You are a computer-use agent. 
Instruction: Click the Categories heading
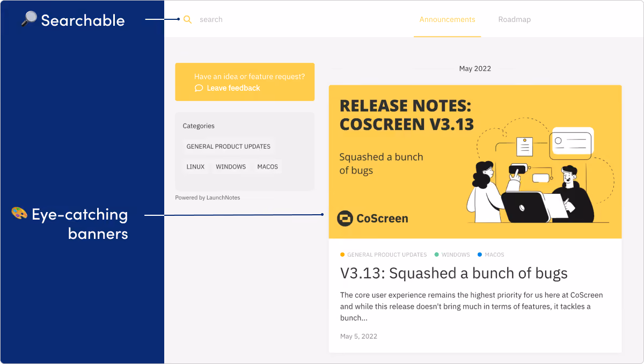(199, 126)
